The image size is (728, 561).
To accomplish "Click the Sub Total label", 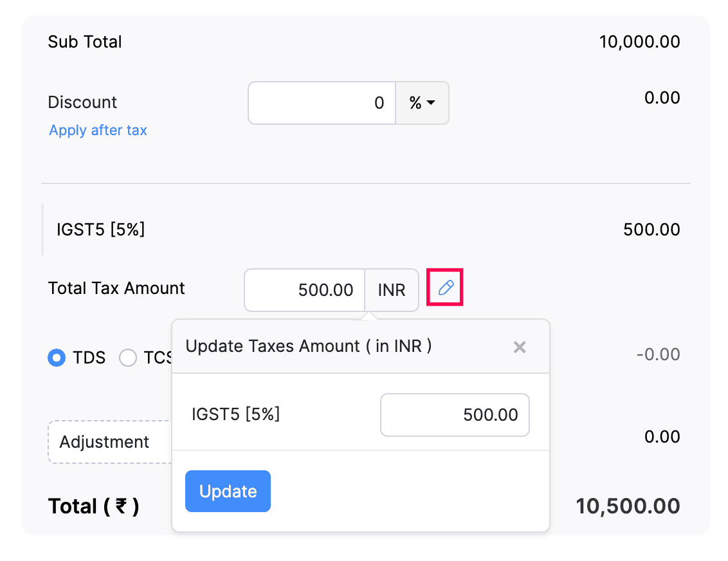I will (x=84, y=41).
